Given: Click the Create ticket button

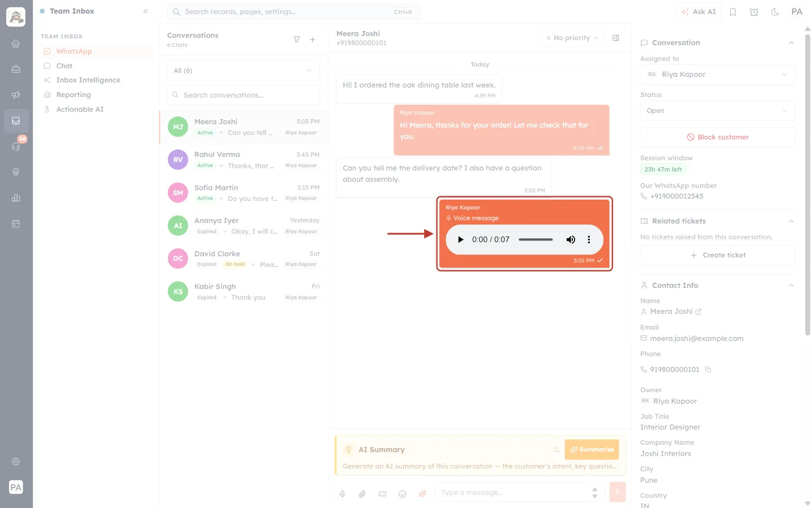Looking at the screenshot, I should [x=717, y=255].
